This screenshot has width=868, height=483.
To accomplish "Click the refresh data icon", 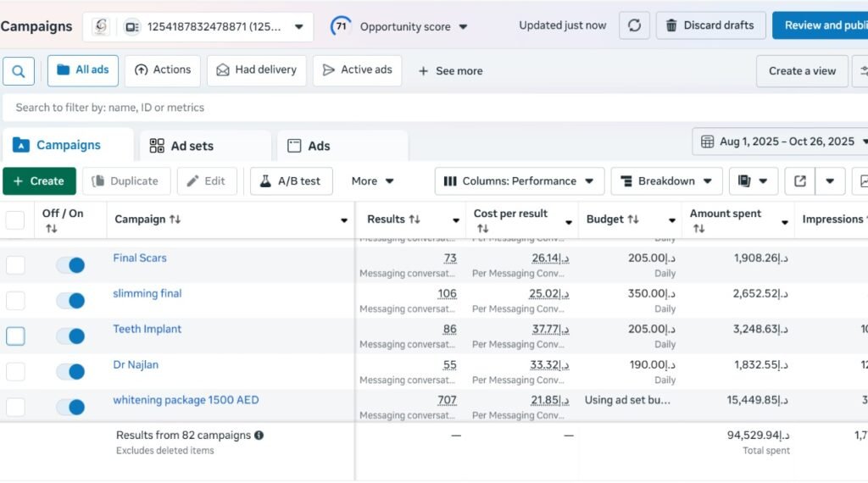I will point(634,25).
